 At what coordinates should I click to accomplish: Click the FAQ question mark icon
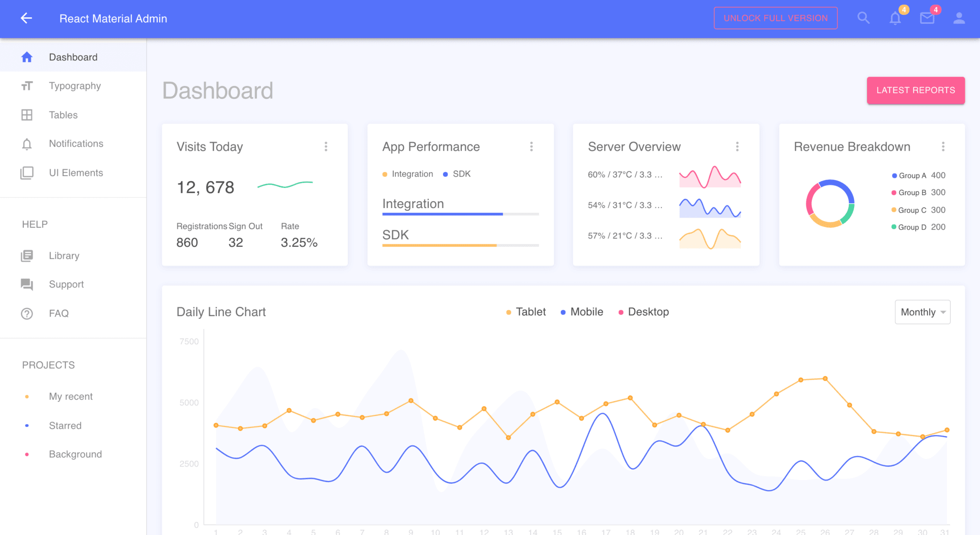[27, 314]
